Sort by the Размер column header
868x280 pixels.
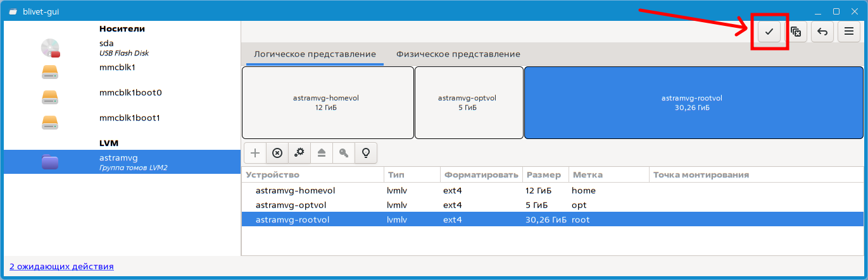pos(543,174)
